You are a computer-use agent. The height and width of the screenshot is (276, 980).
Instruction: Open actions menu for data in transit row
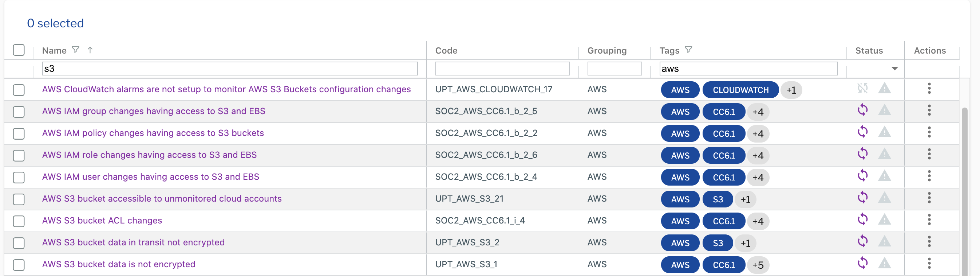click(x=929, y=241)
